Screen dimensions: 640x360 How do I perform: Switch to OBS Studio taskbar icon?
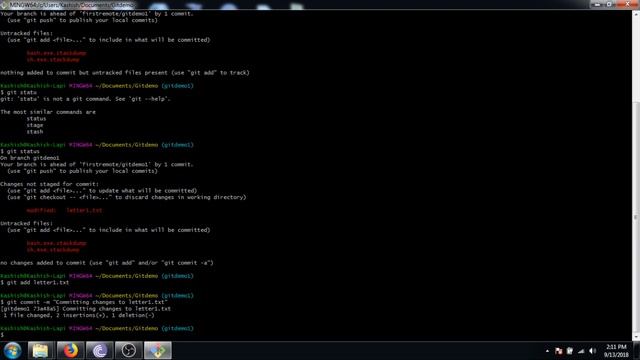coord(129,351)
